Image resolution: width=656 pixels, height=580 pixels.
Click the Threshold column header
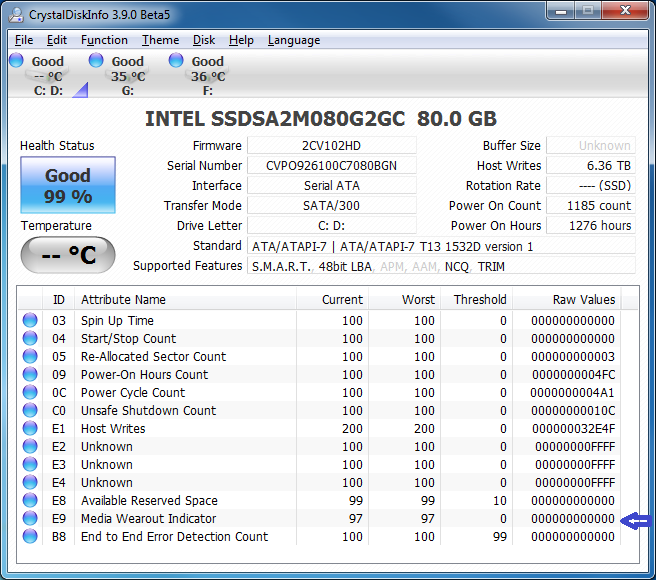[477, 300]
